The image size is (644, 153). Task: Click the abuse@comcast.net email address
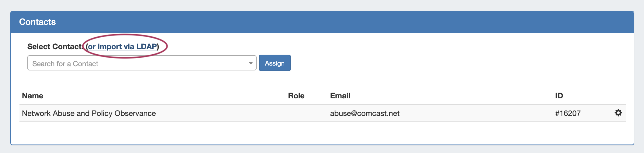click(x=365, y=113)
